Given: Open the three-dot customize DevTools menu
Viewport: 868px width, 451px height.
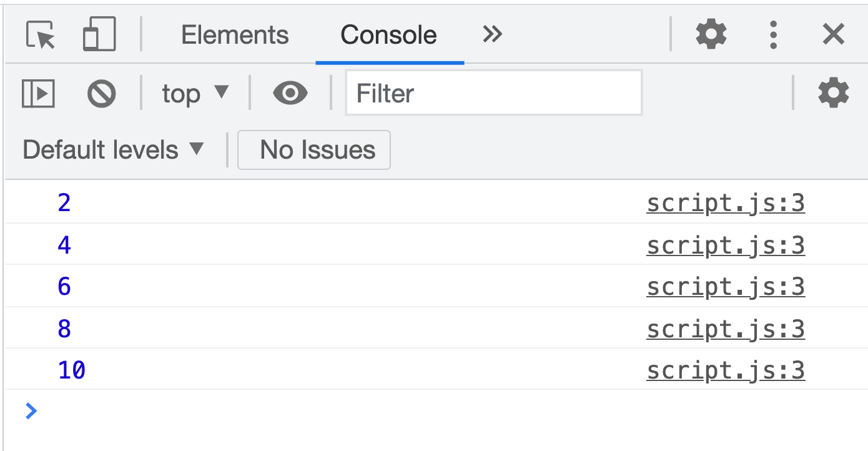Looking at the screenshot, I should 773,34.
